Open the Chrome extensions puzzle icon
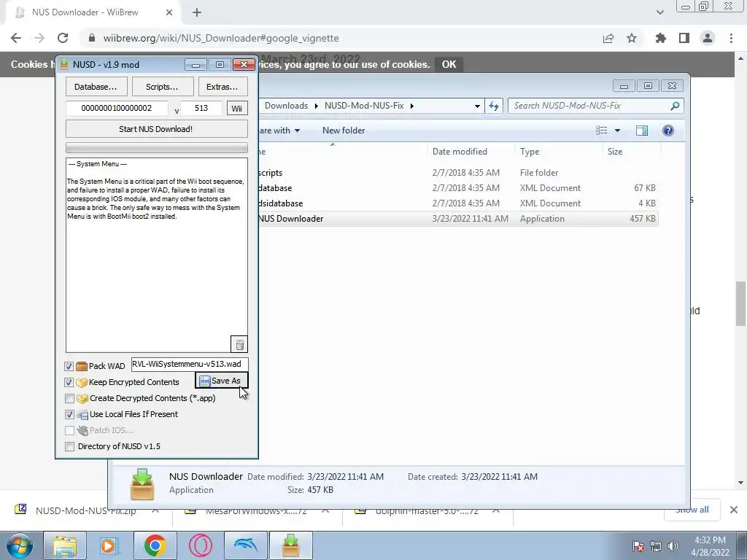This screenshot has height=560, width=747. pyautogui.click(x=661, y=38)
